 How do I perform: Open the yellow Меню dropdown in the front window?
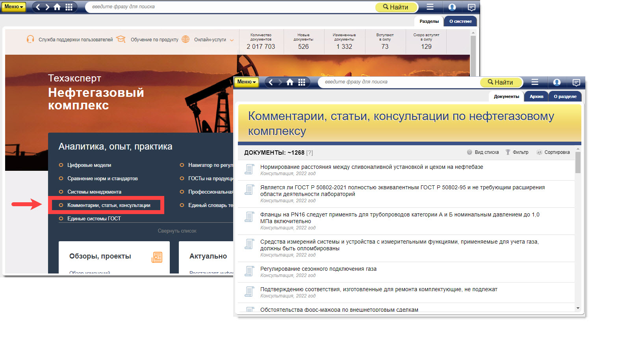click(247, 82)
